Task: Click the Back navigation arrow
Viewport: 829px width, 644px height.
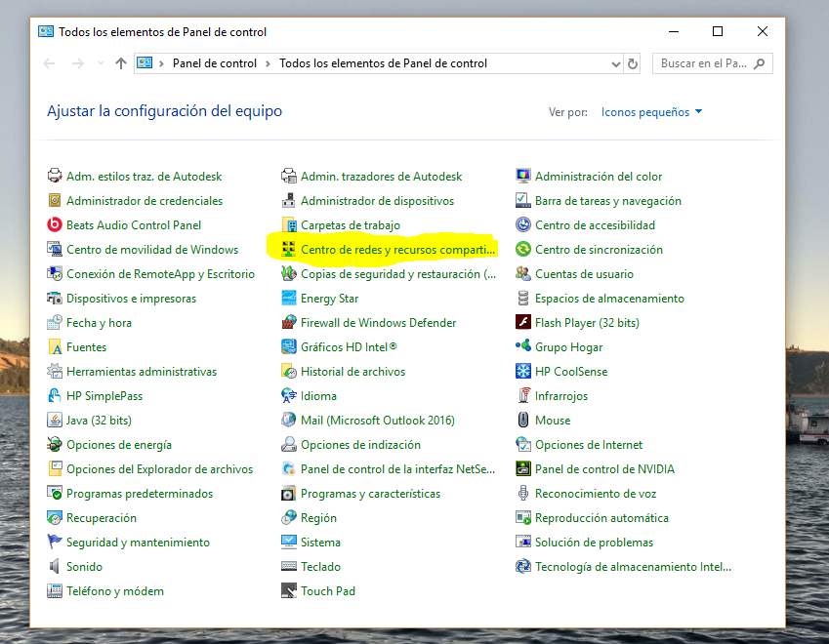Action: point(49,63)
